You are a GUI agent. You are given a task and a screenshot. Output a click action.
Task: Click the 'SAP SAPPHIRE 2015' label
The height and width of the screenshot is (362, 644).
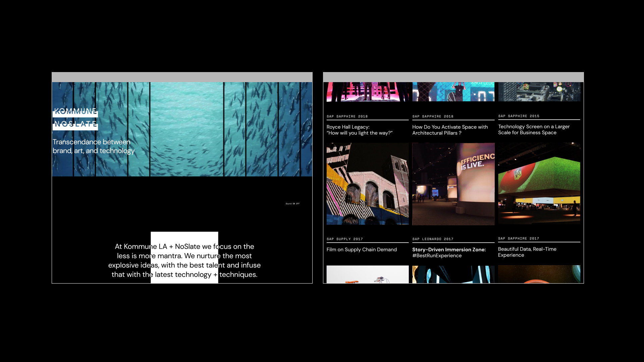click(519, 116)
